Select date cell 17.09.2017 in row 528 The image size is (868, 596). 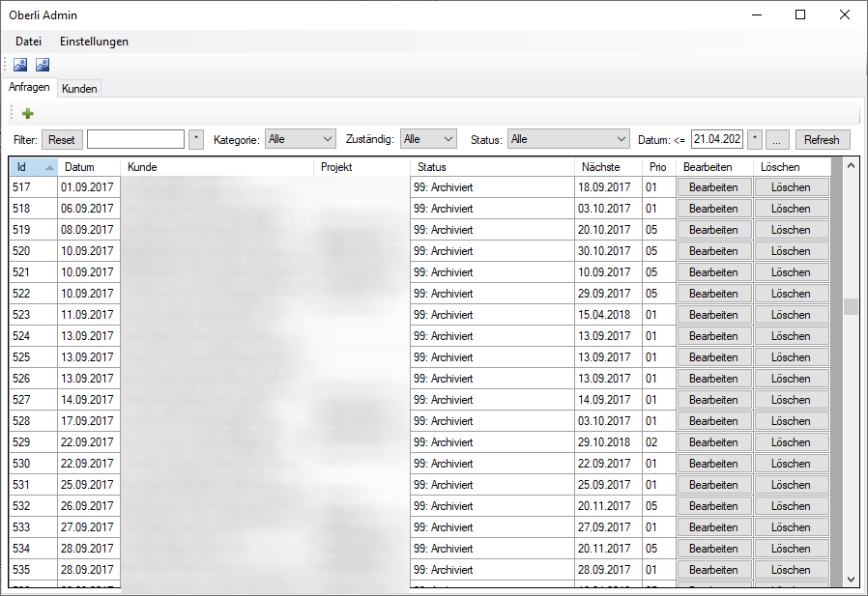point(89,421)
